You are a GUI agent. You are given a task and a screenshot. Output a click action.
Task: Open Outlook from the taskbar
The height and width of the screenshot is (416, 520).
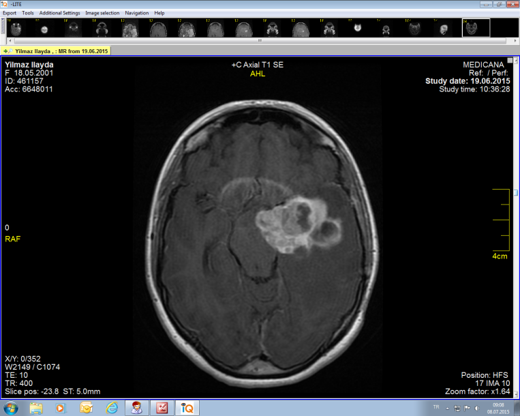point(86,408)
